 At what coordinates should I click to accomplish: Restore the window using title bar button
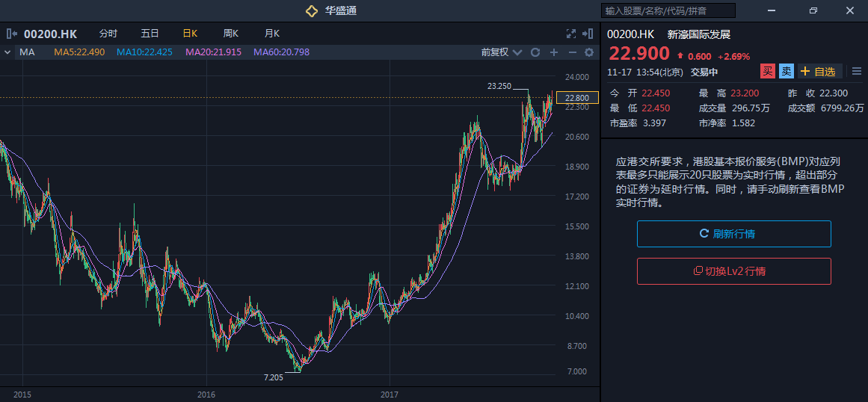(x=813, y=10)
